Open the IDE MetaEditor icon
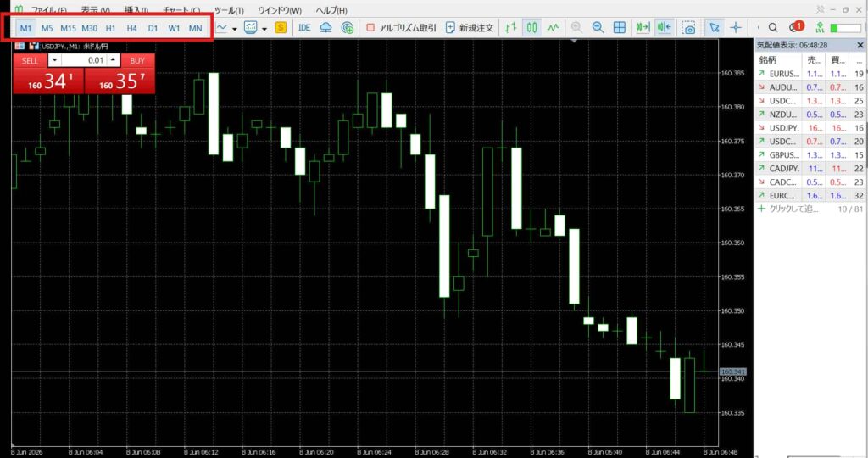This screenshot has height=458, width=868. (x=304, y=27)
